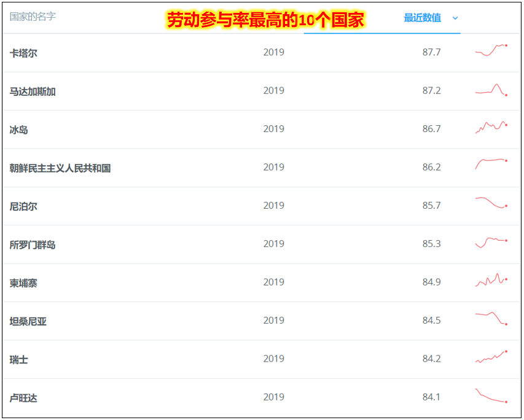Select the 柬埔寨 fluctuating sparkline
Screen dimensions: 524x420
click(490, 280)
